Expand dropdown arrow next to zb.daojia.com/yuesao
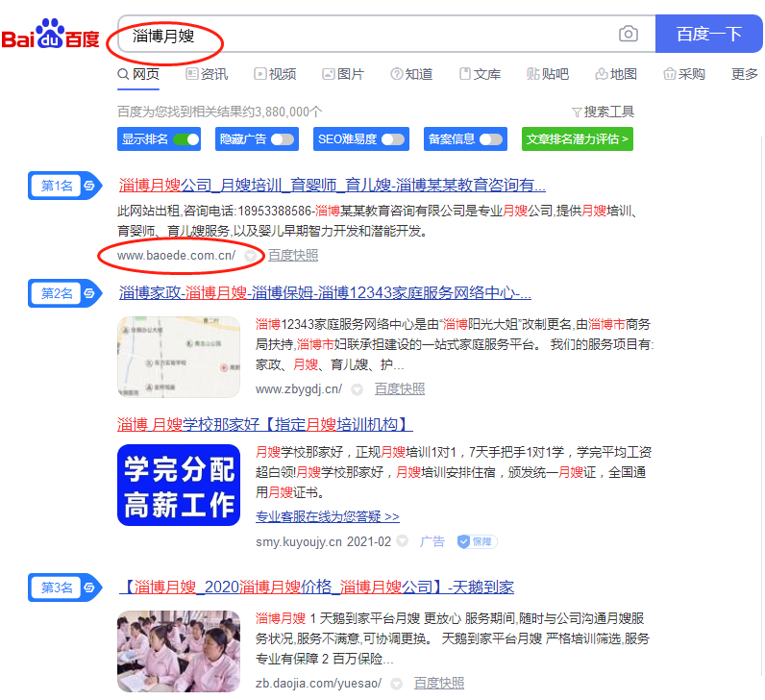765x700 pixels. click(x=397, y=684)
